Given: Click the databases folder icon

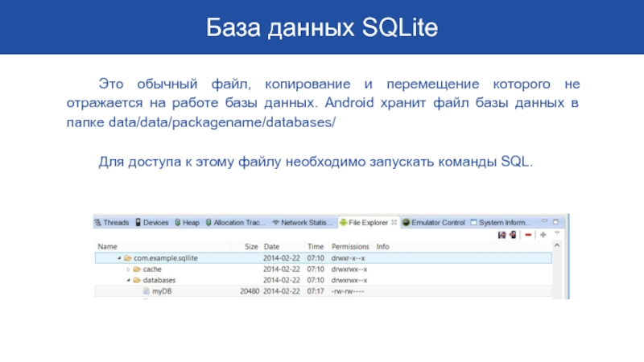Looking at the screenshot, I should (137, 280).
